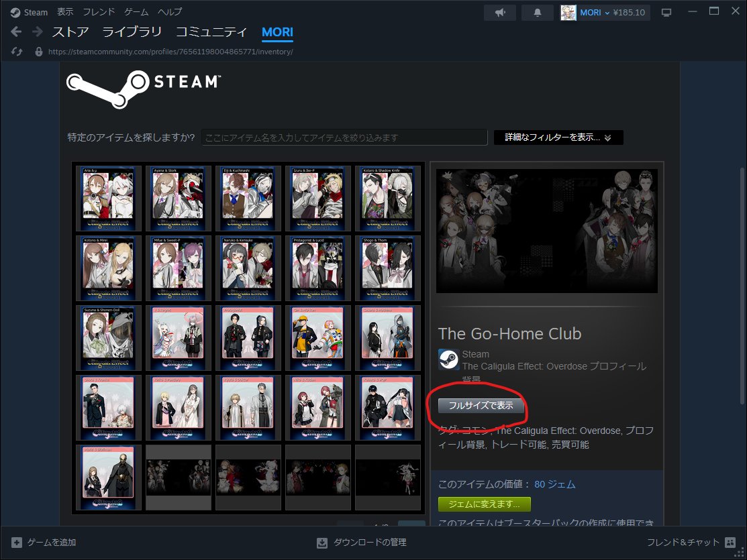Viewport: 747px width, 560px height.
Task: Select the Eiji & Kuchinashi trading card
Action: 248,198
